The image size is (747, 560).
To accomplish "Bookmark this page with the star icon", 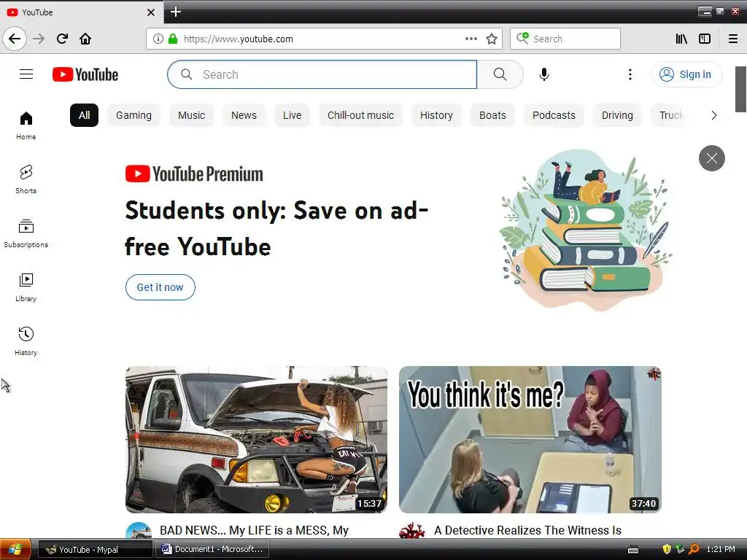I will [492, 39].
